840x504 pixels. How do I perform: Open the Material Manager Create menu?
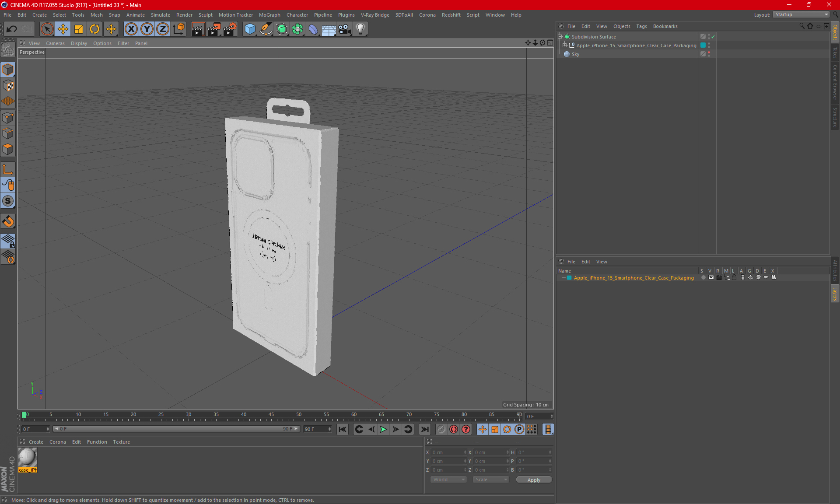click(36, 442)
